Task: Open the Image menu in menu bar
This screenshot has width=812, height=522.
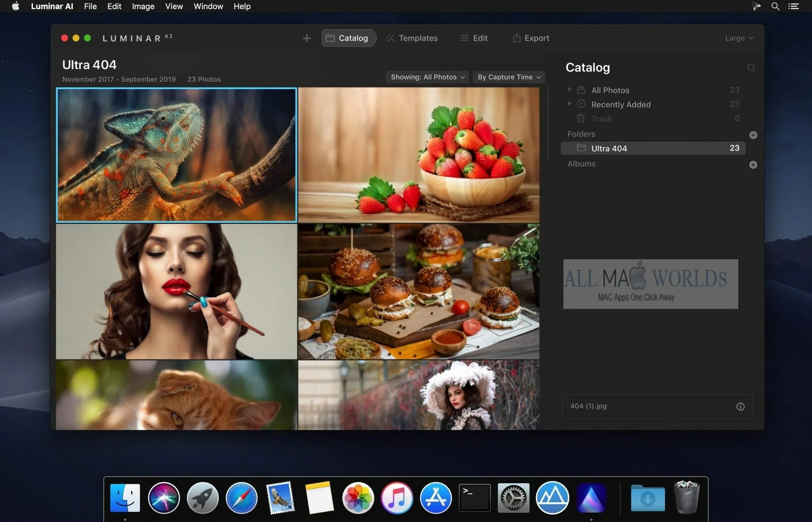Action: [143, 6]
